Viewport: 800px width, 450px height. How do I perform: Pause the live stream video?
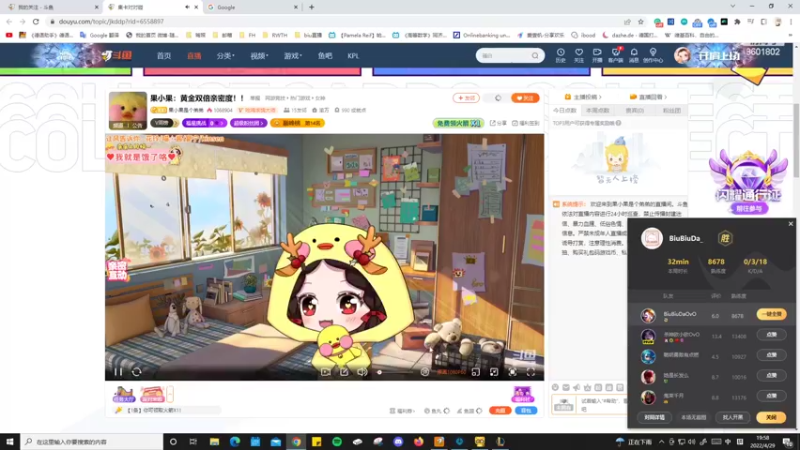coord(118,372)
